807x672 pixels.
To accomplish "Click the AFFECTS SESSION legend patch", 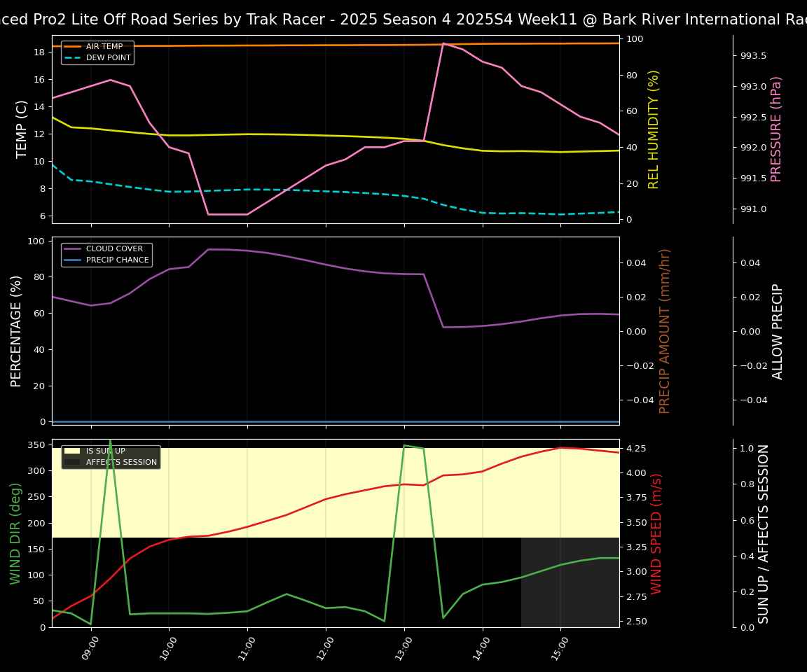I will point(73,463).
